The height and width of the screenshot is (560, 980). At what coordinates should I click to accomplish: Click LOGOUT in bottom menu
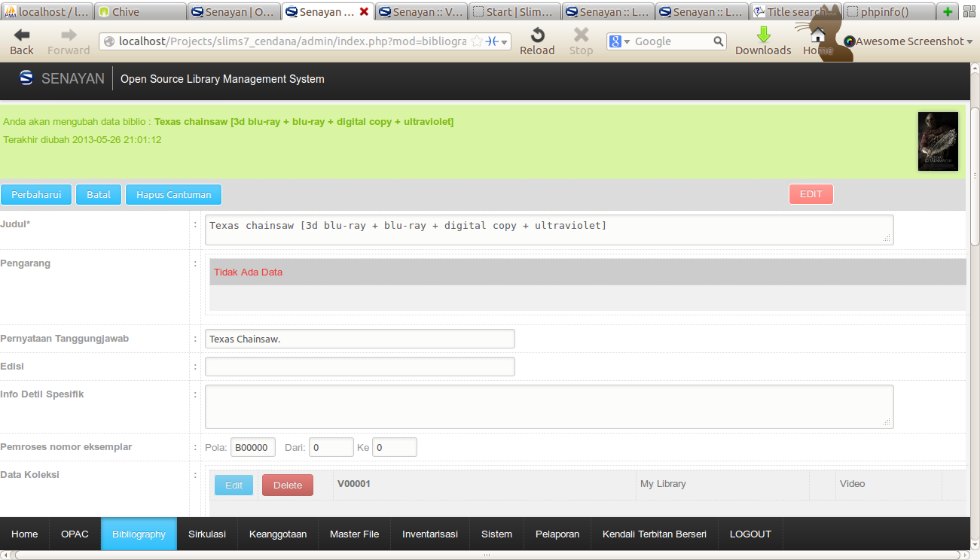pos(750,534)
